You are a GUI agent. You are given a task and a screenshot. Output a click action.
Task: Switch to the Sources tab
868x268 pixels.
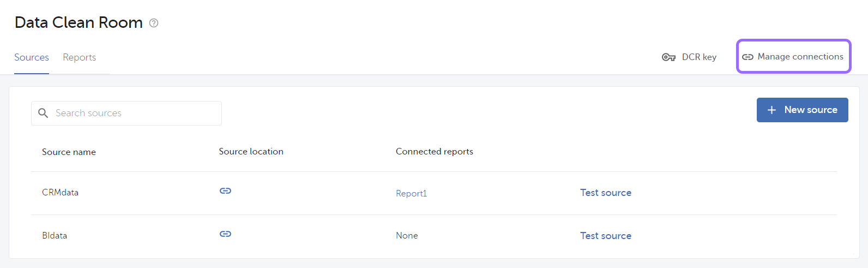(x=32, y=57)
